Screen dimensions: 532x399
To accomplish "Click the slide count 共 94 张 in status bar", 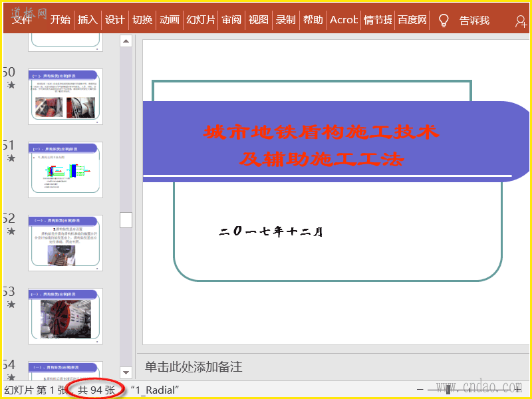I will (x=96, y=390).
